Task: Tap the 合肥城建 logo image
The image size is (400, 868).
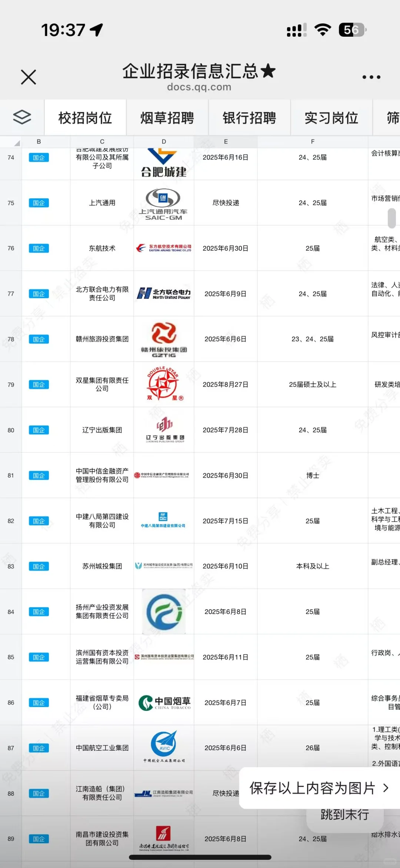Action: 164,163
